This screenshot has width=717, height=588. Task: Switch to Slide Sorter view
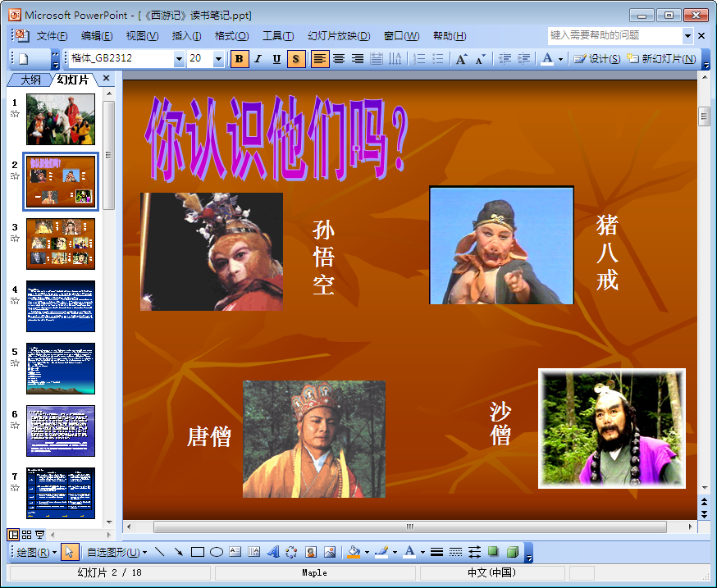click(x=27, y=534)
